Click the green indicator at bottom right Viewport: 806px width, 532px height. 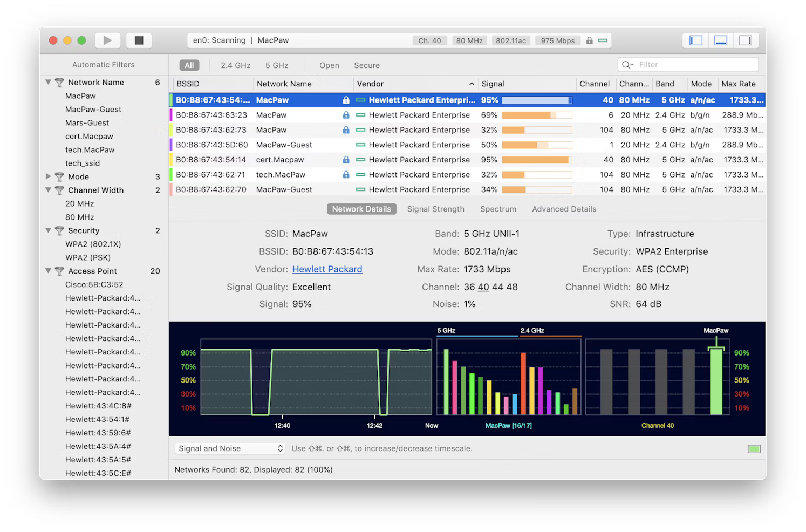pos(754,449)
